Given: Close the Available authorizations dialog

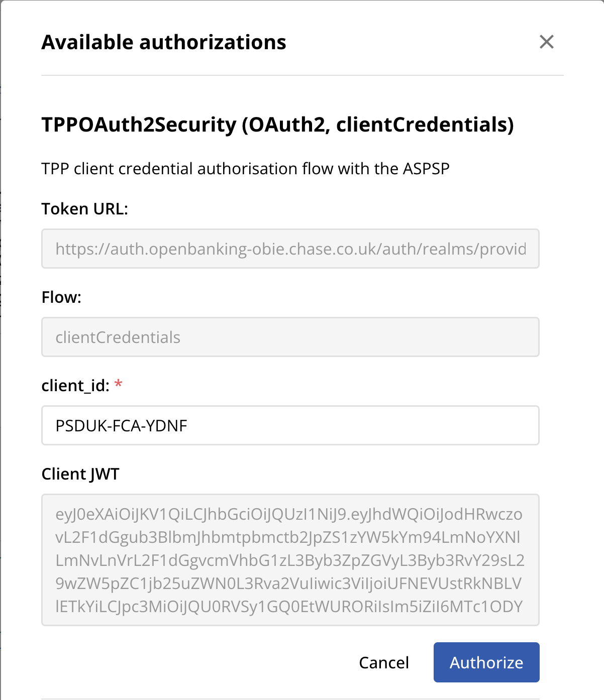Looking at the screenshot, I should 547,42.
